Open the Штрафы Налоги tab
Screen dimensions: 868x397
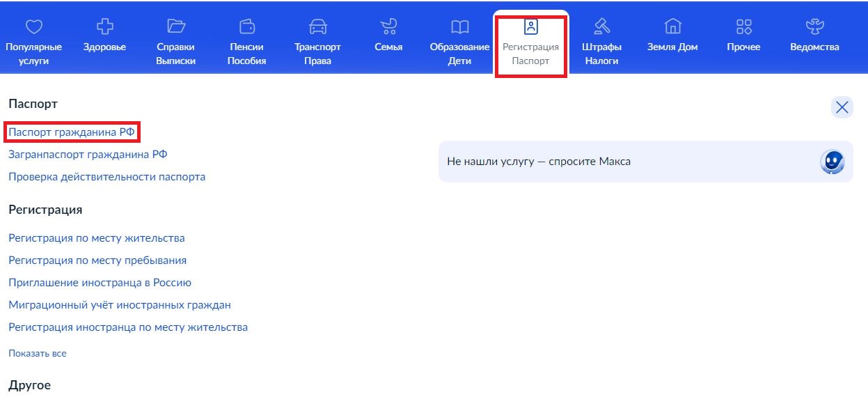(601, 42)
